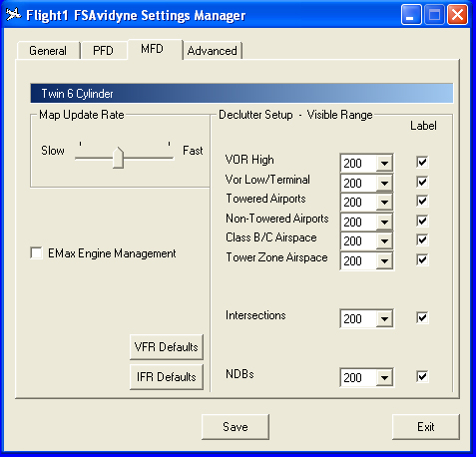Go to the Advanced tab

pyautogui.click(x=213, y=51)
